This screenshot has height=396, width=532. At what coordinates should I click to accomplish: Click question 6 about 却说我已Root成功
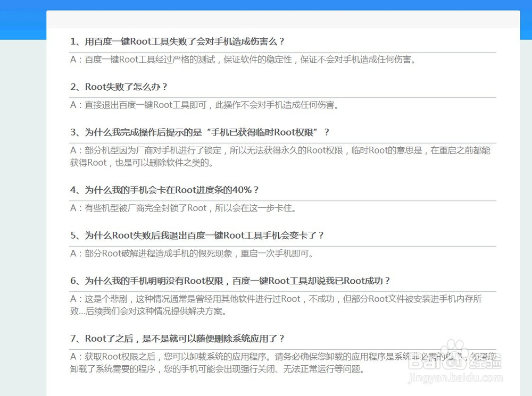(230, 281)
